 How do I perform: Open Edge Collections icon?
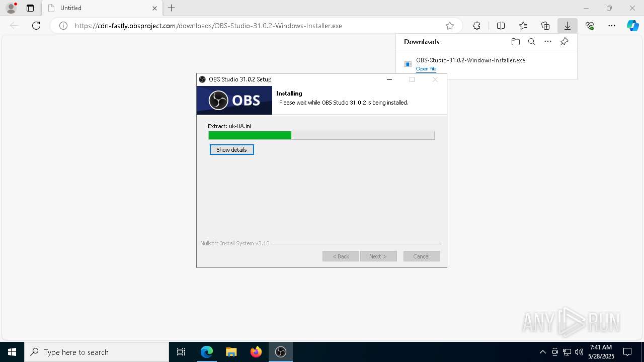(x=545, y=26)
